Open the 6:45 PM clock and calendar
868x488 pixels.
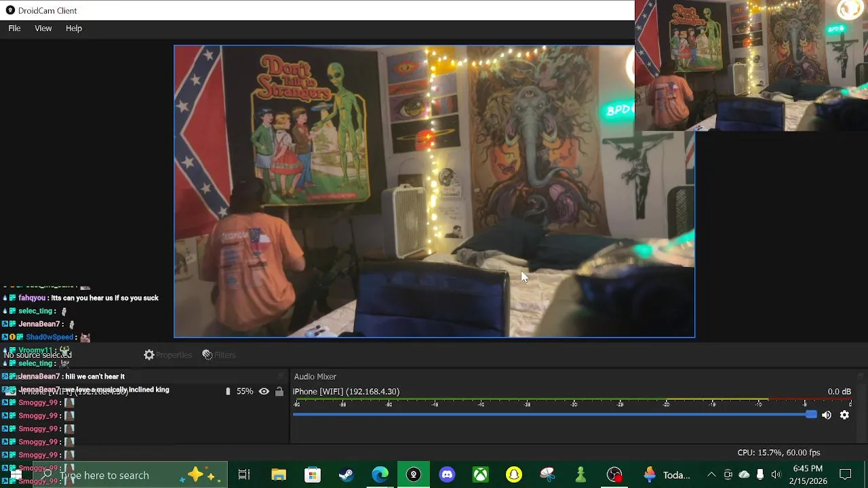(x=807, y=475)
